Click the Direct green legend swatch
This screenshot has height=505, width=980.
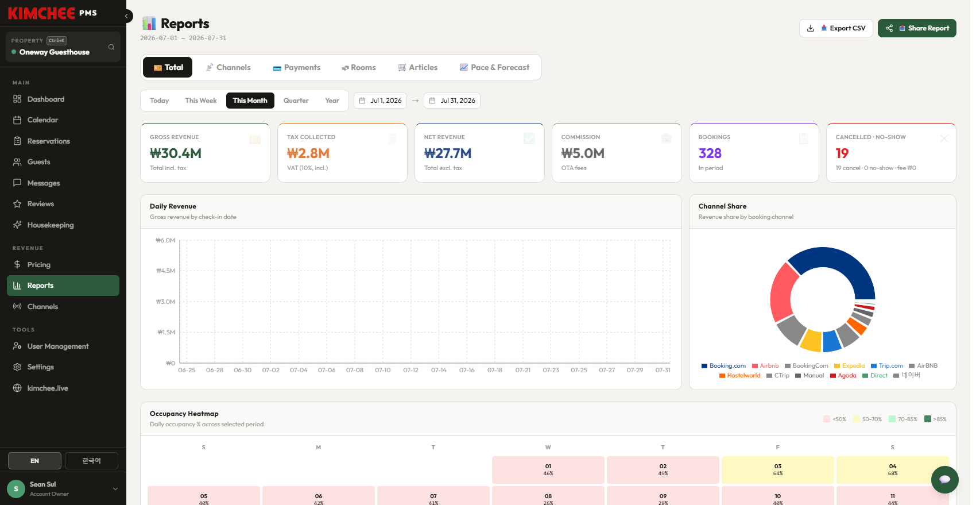click(x=865, y=376)
